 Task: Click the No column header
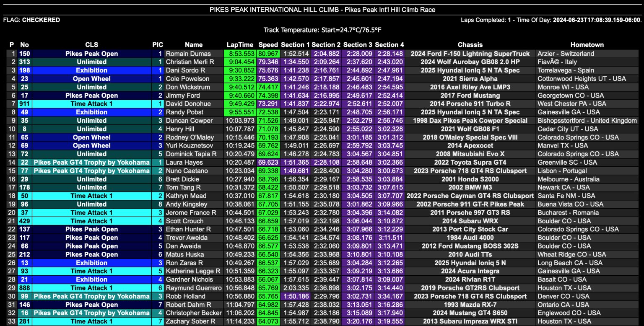coord(25,45)
